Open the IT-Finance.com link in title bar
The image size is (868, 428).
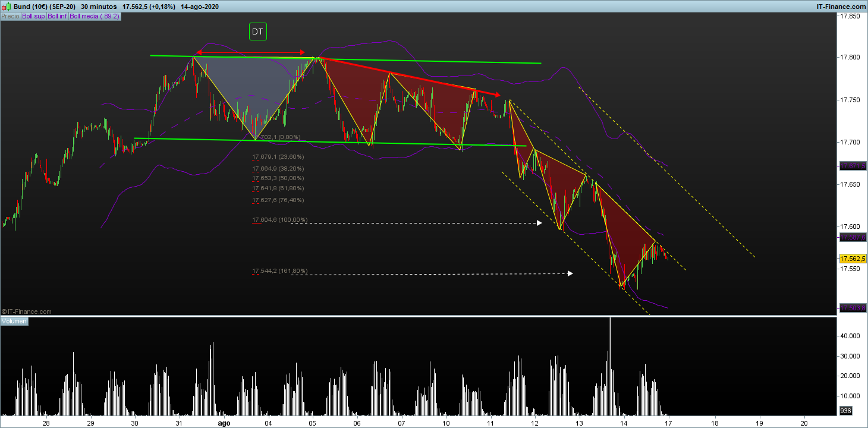[x=841, y=5]
